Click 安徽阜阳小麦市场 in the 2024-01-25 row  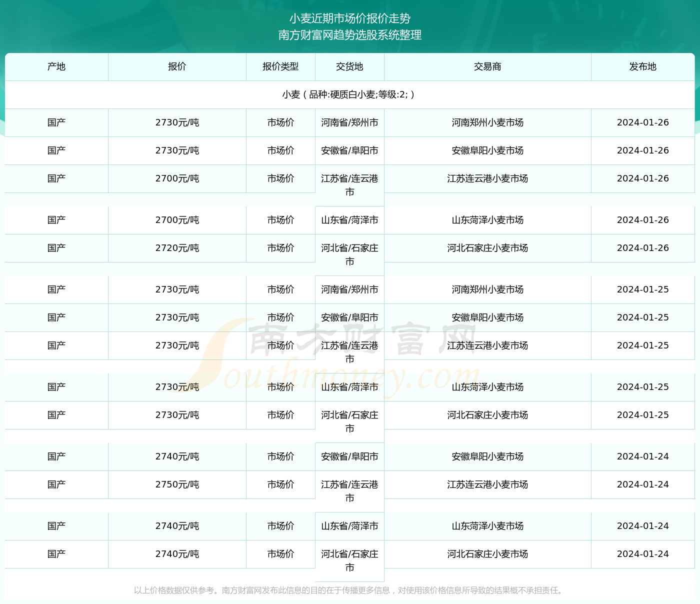(x=487, y=317)
